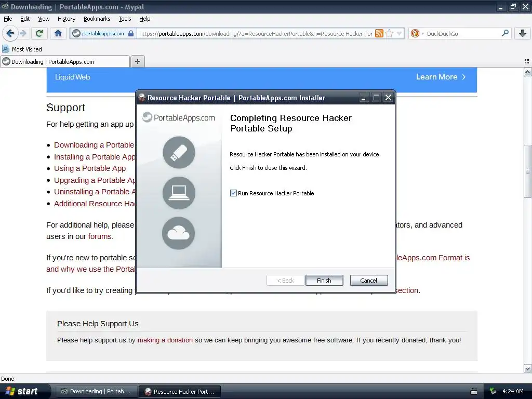Click the cloud icon in installer
The height and width of the screenshot is (399, 532).
(179, 233)
